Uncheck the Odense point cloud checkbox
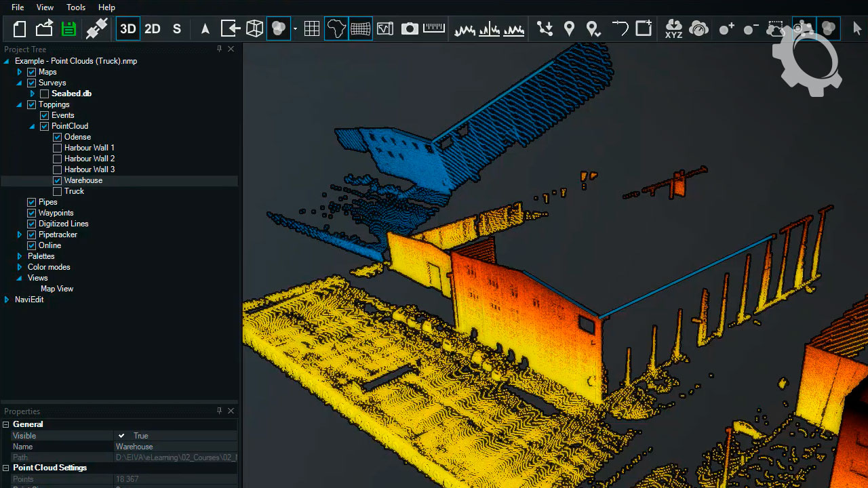 [x=58, y=137]
